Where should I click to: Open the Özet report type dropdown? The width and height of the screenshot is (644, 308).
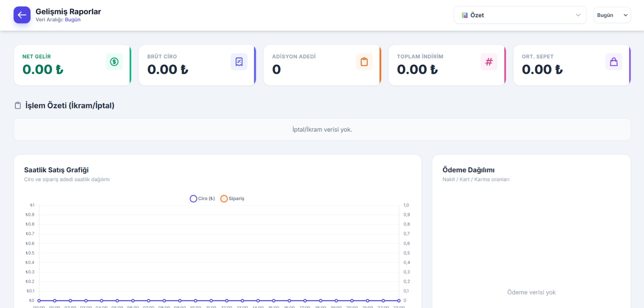(520, 15)
